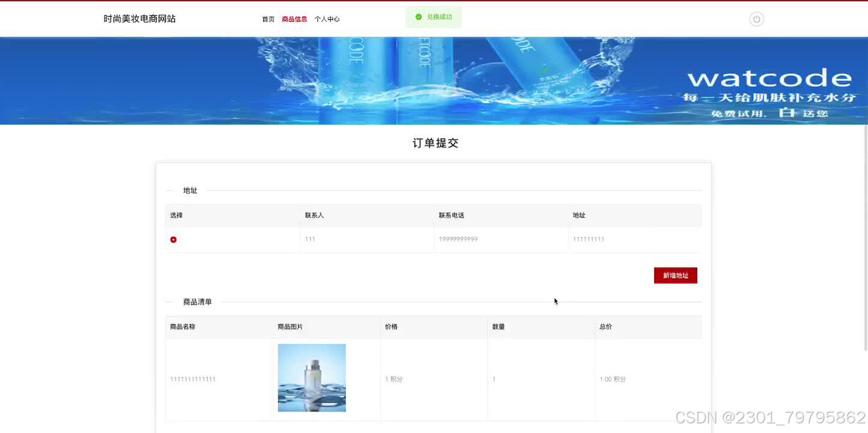Click the 新增地址 button
This screenshot has height=433, width=868.
click(x=676, y=275)
